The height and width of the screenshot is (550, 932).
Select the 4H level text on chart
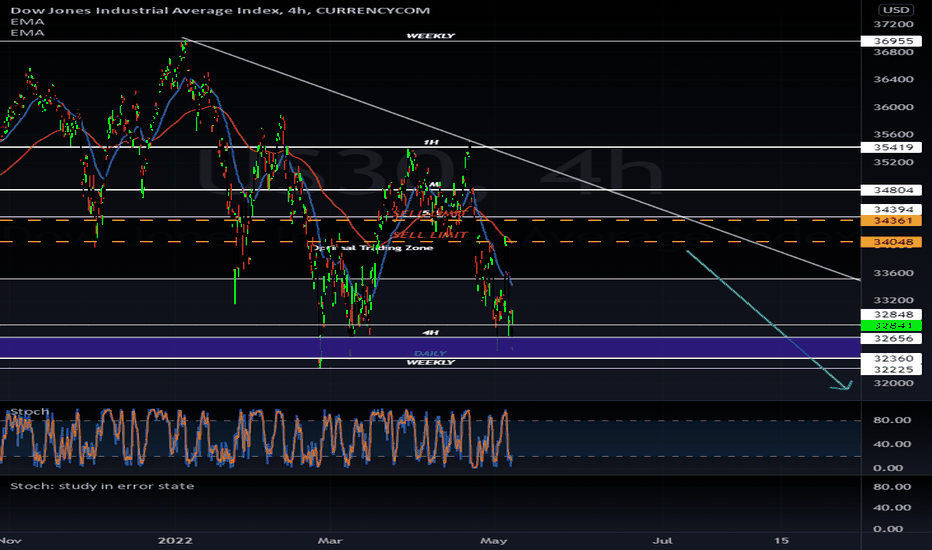tap(430, 332)
